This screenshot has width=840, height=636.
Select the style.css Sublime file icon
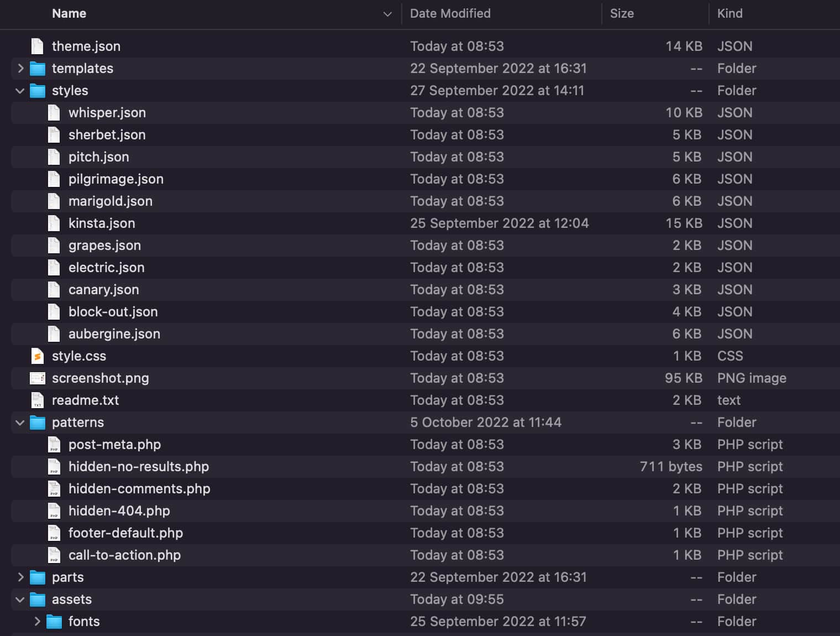37,356
